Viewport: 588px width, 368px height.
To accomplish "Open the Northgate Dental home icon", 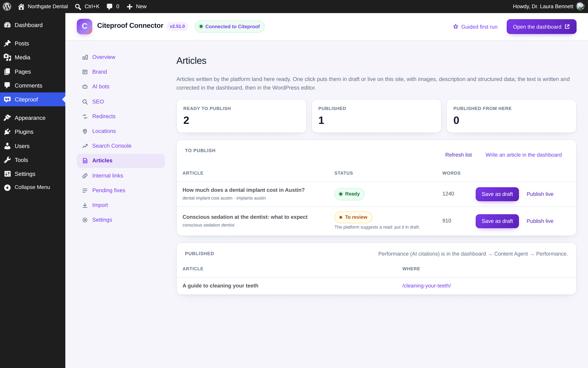I will pyautogui.click(x=21, y=7).
